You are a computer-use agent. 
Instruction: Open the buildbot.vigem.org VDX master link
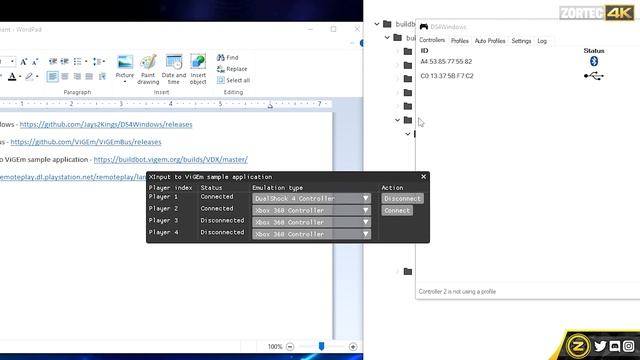click(171, 159)
